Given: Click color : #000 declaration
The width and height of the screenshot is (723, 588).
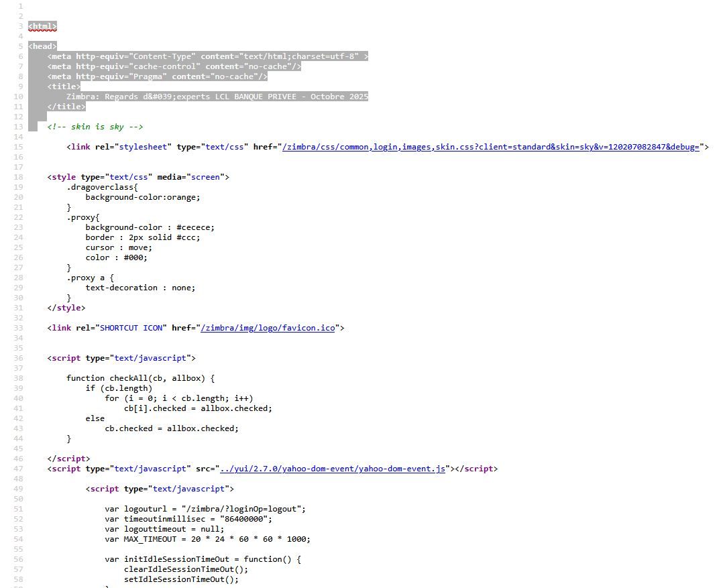Looking at the screenshot, I should click(116, 257).
